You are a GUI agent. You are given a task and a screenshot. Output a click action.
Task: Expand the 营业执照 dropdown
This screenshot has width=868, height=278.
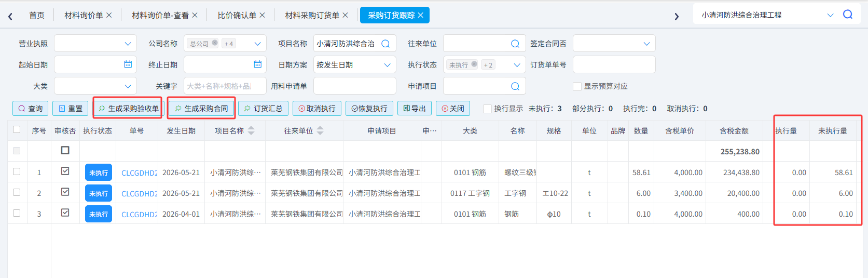[128, 44]
